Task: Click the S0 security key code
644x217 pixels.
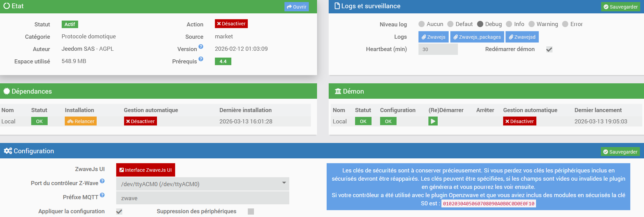Action: (x=489, y=204)
